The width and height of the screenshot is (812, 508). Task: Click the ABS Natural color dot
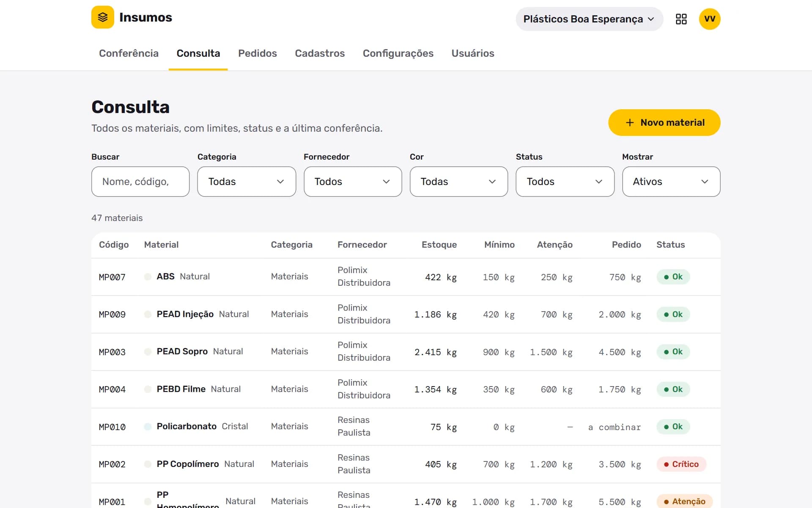click(148, 277)
